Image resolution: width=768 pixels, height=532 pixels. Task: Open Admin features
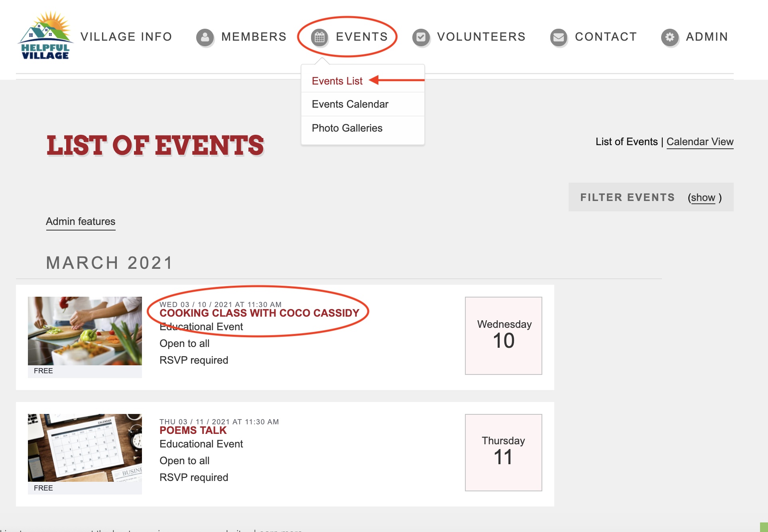pyautogui.click(x=80, y=222)
